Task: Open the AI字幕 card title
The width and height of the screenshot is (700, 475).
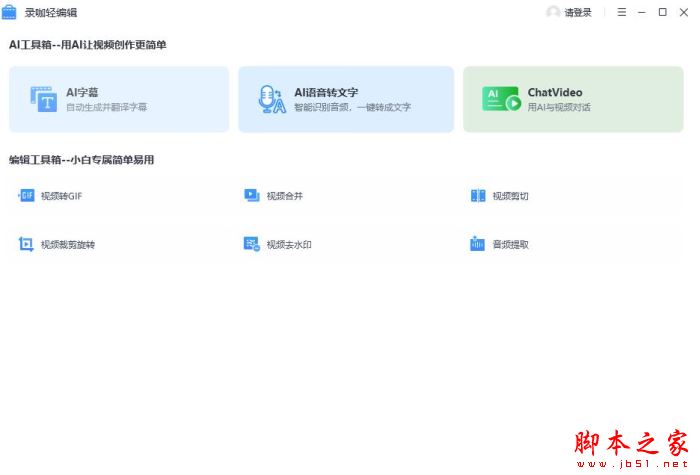Action: coord(82,92)
